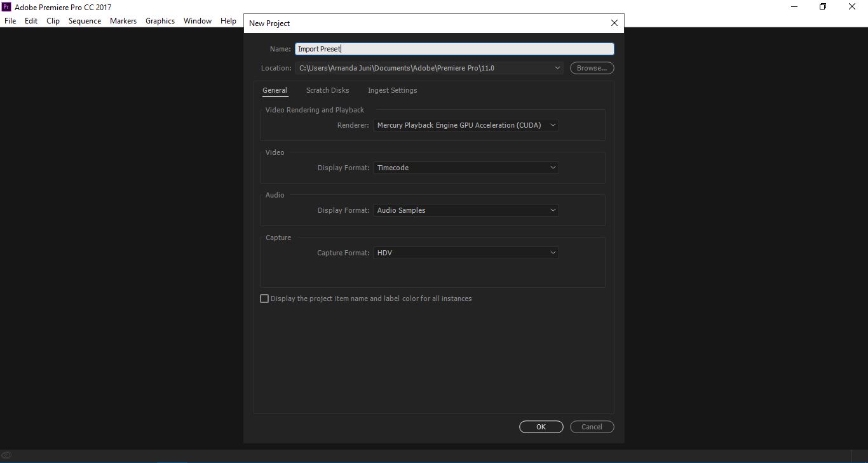The height and width of the screenshot is (463, 868).
Task: Open the Markers menu
Action: click(x=123, y=21)
